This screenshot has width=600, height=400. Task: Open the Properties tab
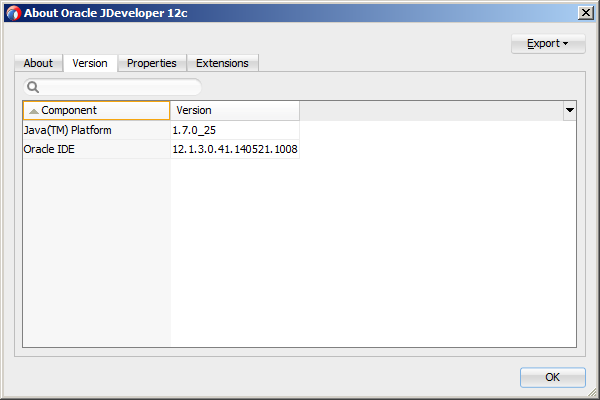[x=152, y=63]
